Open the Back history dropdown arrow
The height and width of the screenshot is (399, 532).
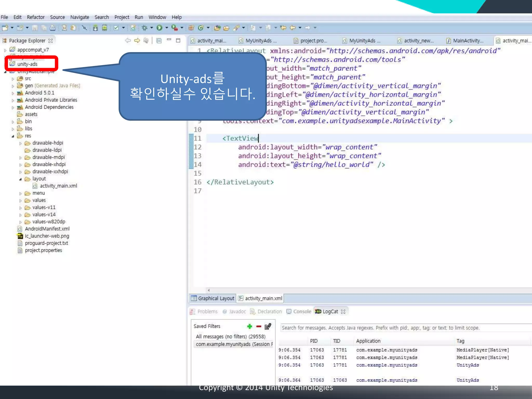click(x=300, y=28)
